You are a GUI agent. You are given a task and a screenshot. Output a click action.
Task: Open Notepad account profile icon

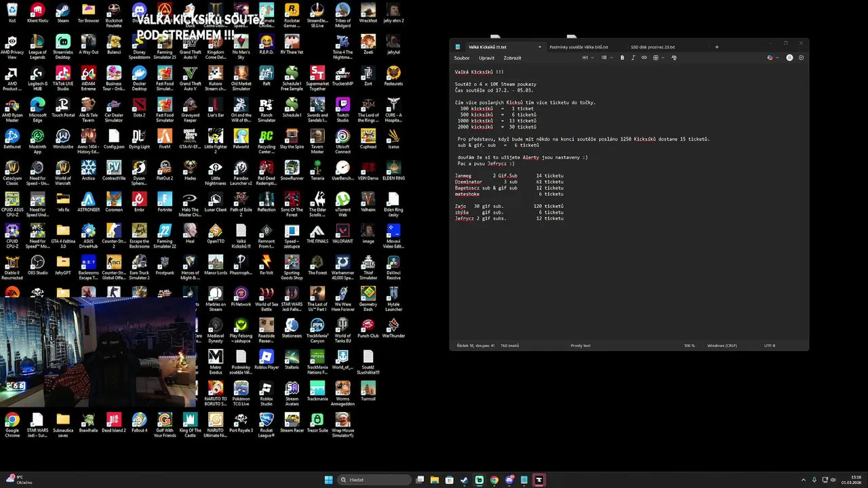(x=789, y=58)
